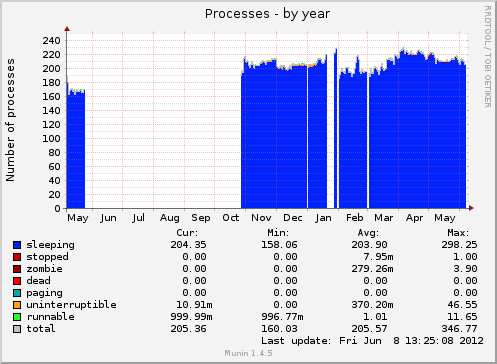Click the 'Apr' x-axis month label

tap(414, 219)
